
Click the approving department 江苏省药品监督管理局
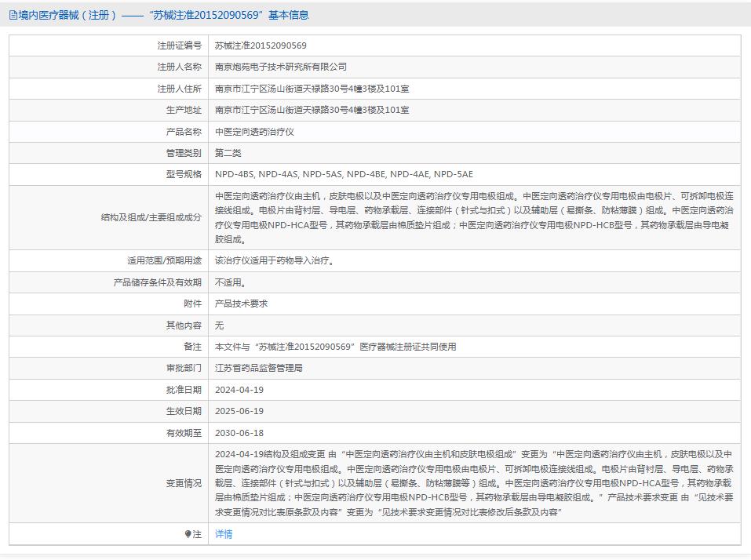tap(258, 368)
